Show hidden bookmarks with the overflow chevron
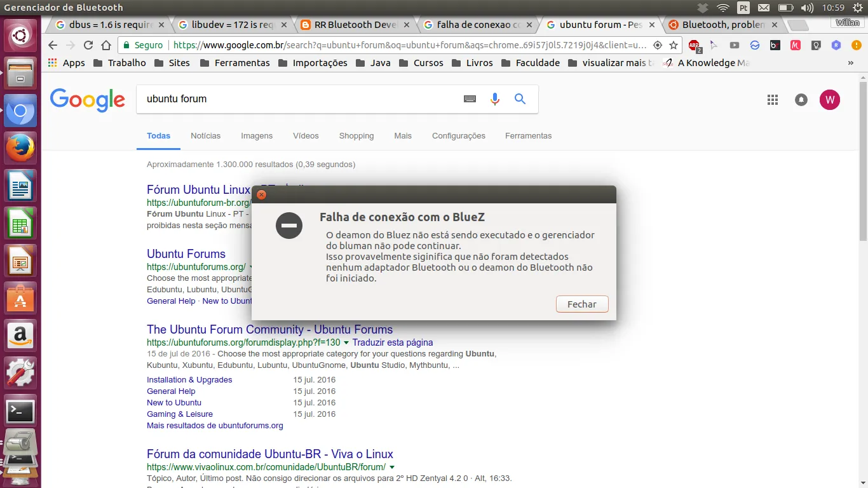The image size is (868, 488). (850, 63)
